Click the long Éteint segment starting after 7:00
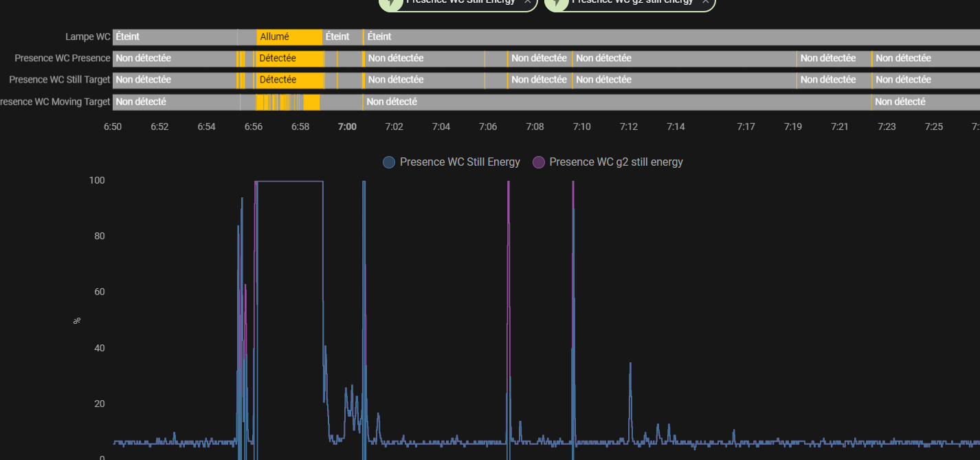The height and width of the screenshot is (460, 980). (672, 37)
